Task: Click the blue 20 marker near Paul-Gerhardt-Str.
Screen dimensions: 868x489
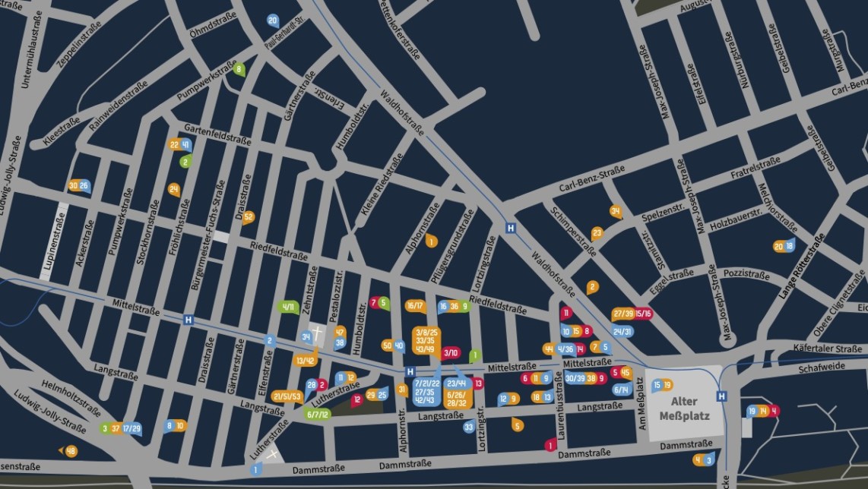Action: [x=273, y=21]
